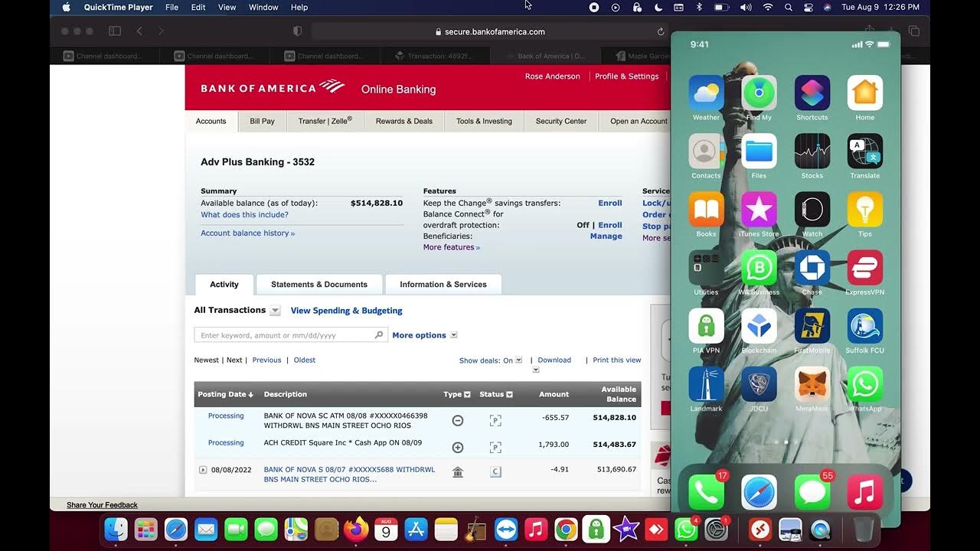Click View Spending & Budgeting link
Screen dimensions: 980x551
coord(346,311)
